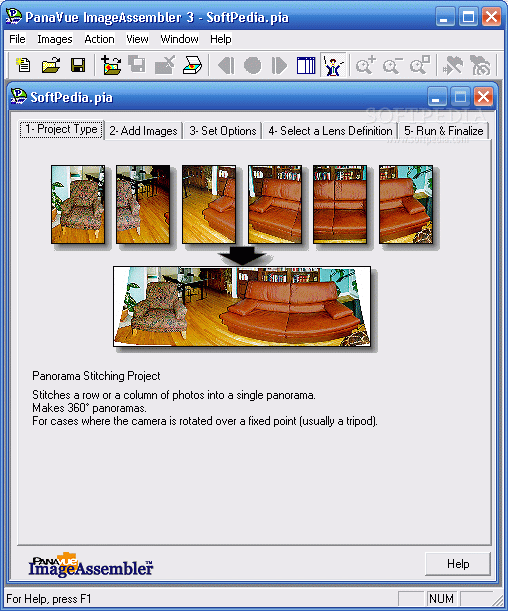Image resolution: width=508 pixels, height=611 pixels.
Task: Save the project with the floppy disk icon
Action: (78, 65)
